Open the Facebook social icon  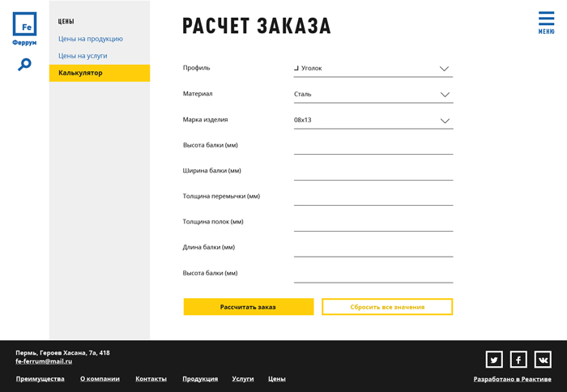tap(518, 360)
